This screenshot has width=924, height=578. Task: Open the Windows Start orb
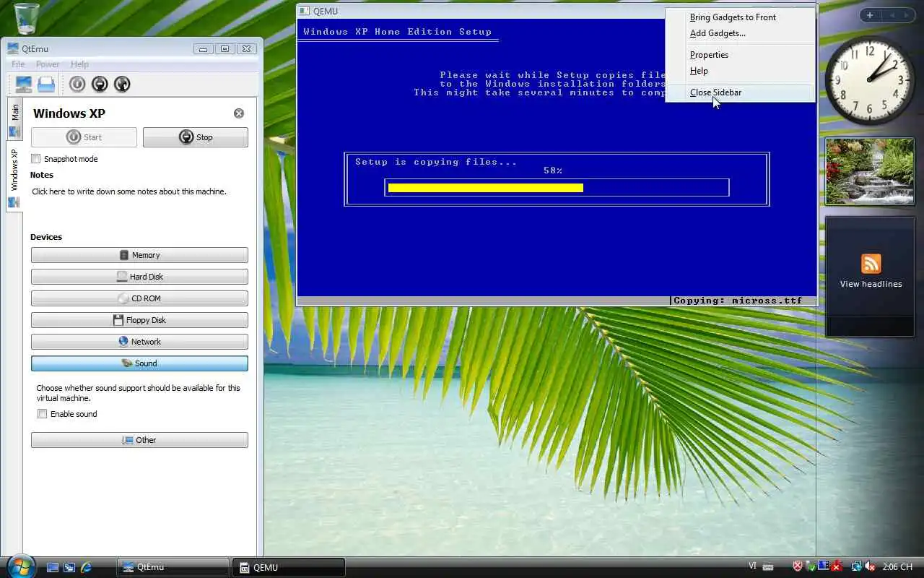click(20, 565)
